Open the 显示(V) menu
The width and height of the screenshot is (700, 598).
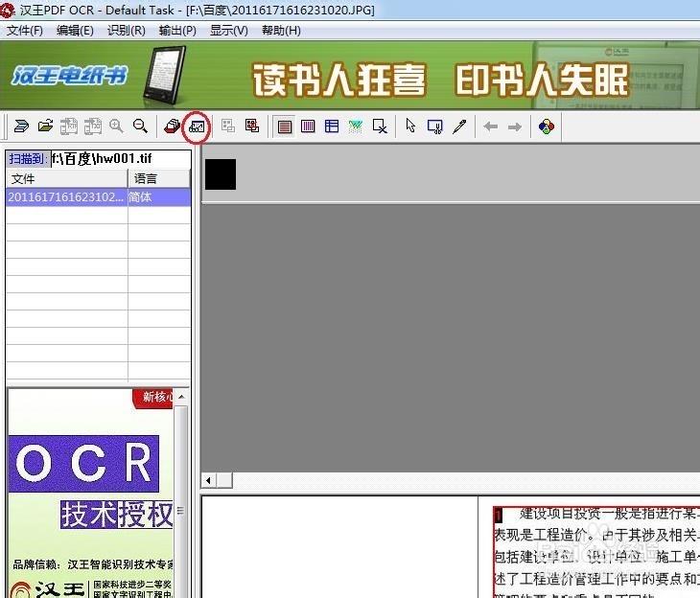pos(229,31)
